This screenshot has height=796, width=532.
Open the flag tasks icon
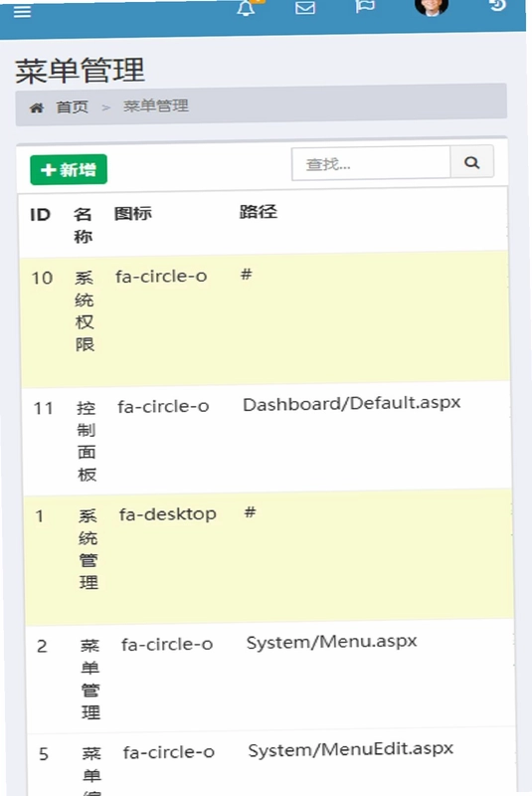pos(365,6)
